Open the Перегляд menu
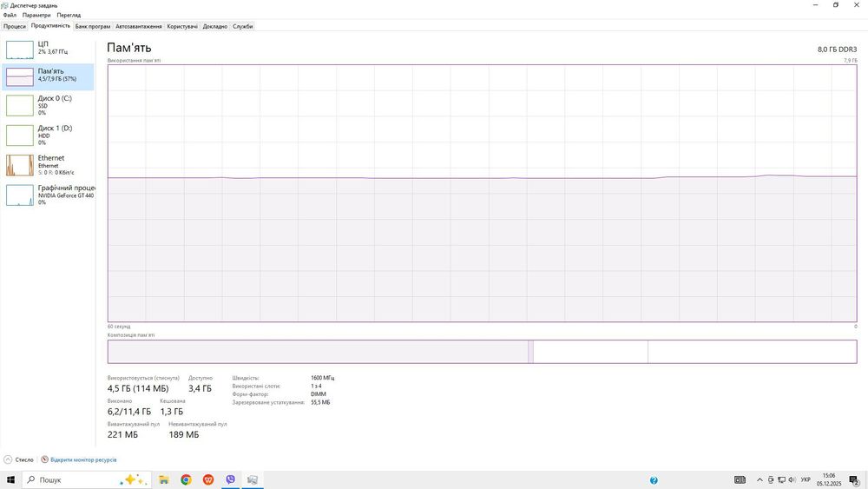 tap(69, 15)
